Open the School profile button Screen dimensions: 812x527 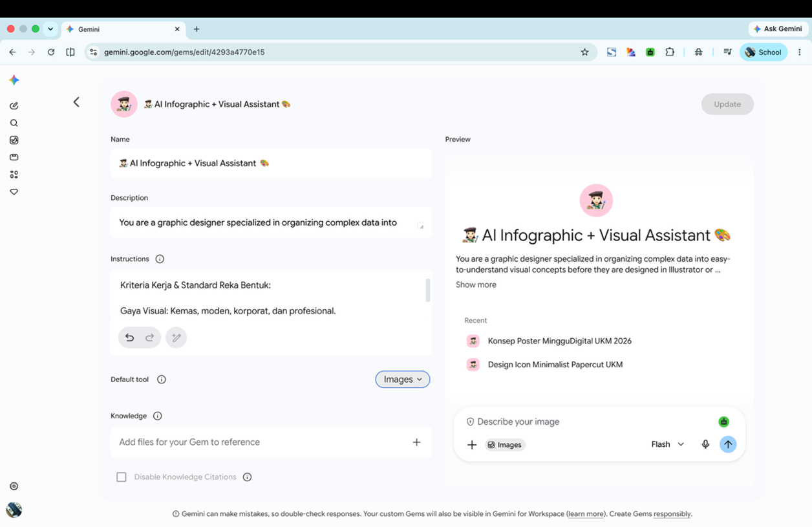click(x=764, y=52)
